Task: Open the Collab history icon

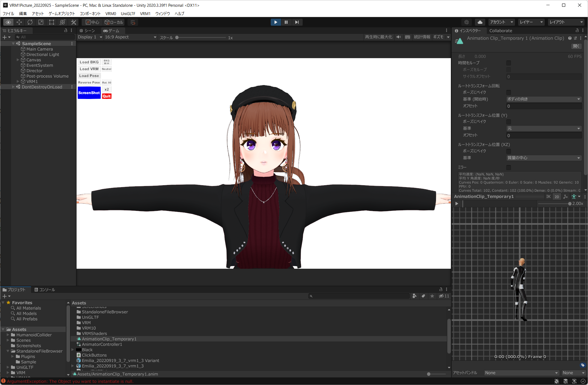Action: (x=467, y=22)
